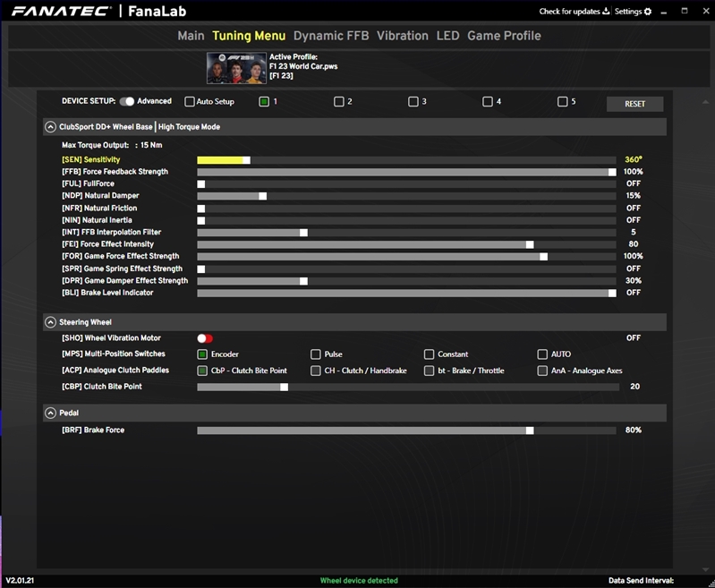Select the Pulse multi-position switch option
The image size is (715, 588).
click(x=316, y=354)
